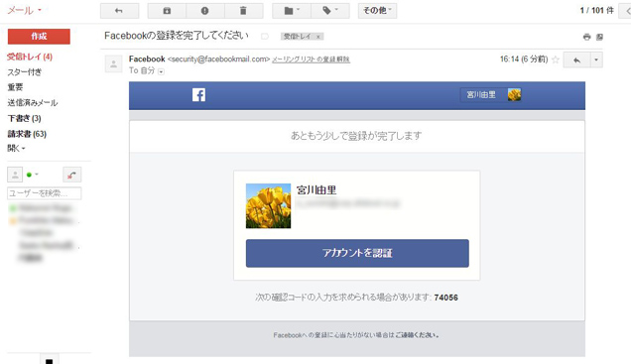Image resolution: width=631 pixels, height=364 pixels.
Task: Report spam with the exclamation icon
Action: [204, 11]
